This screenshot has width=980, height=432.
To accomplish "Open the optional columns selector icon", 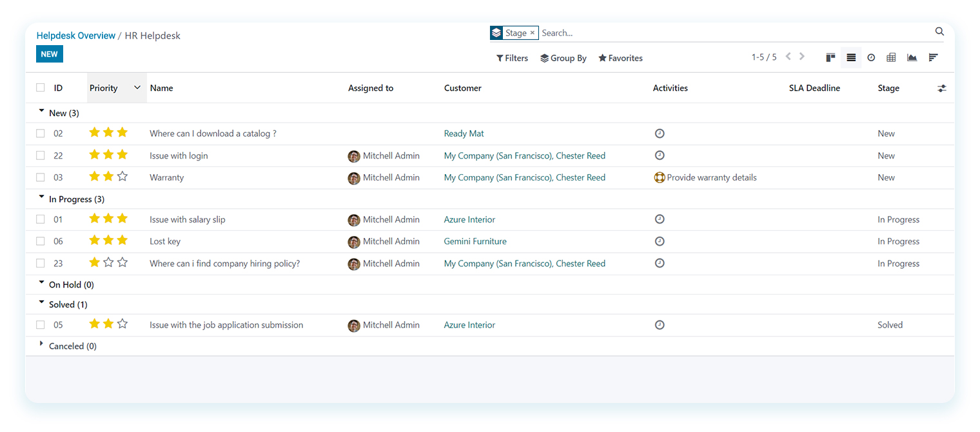I will tap(942, 88).
